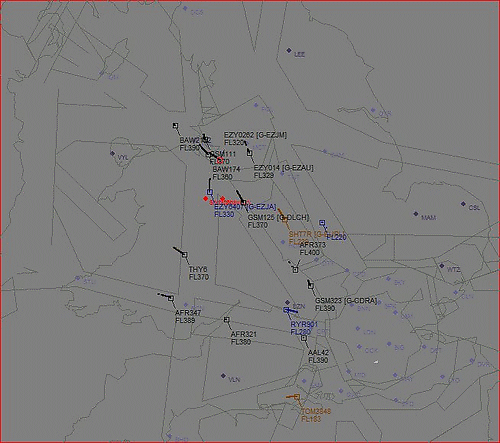
Task: Select the EZY014 aircraft target symbol
Action: (250, 153)
